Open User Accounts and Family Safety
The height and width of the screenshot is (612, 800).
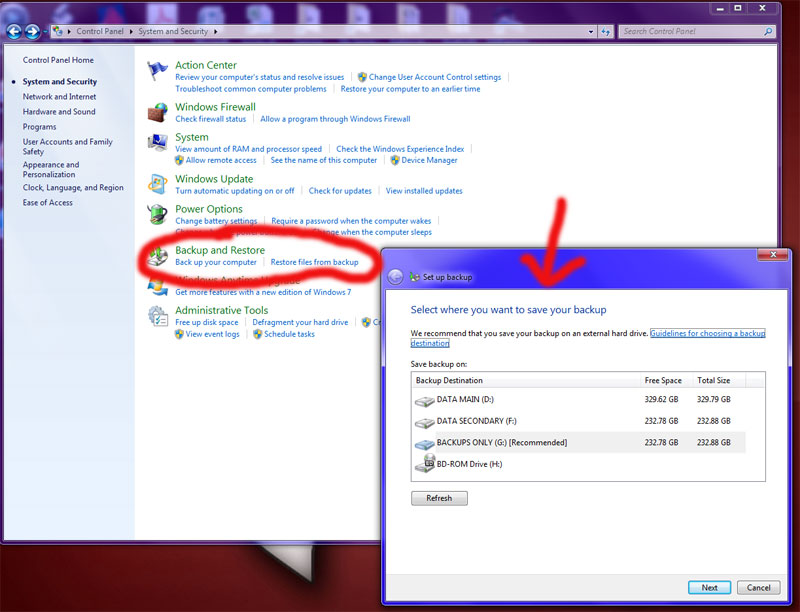67,146
